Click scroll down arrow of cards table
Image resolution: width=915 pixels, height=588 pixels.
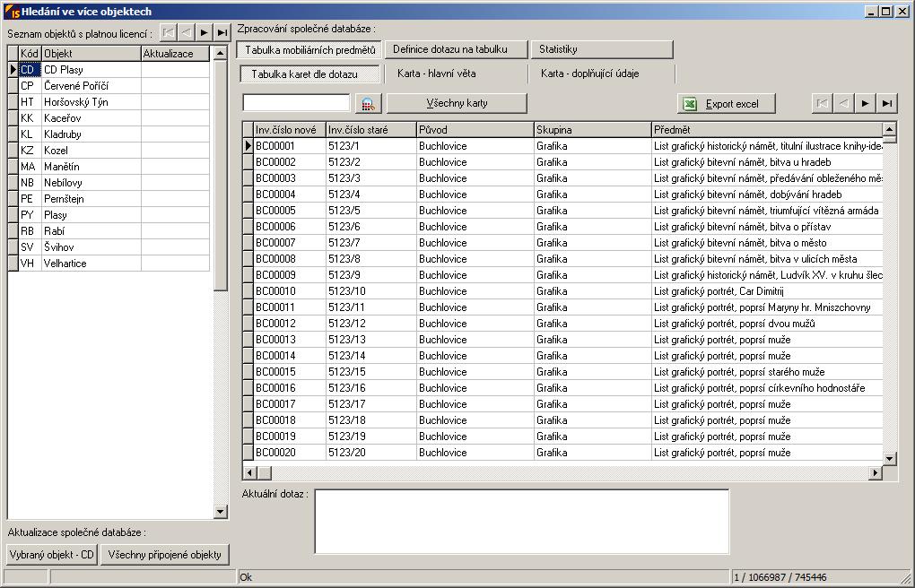[889, 459]
